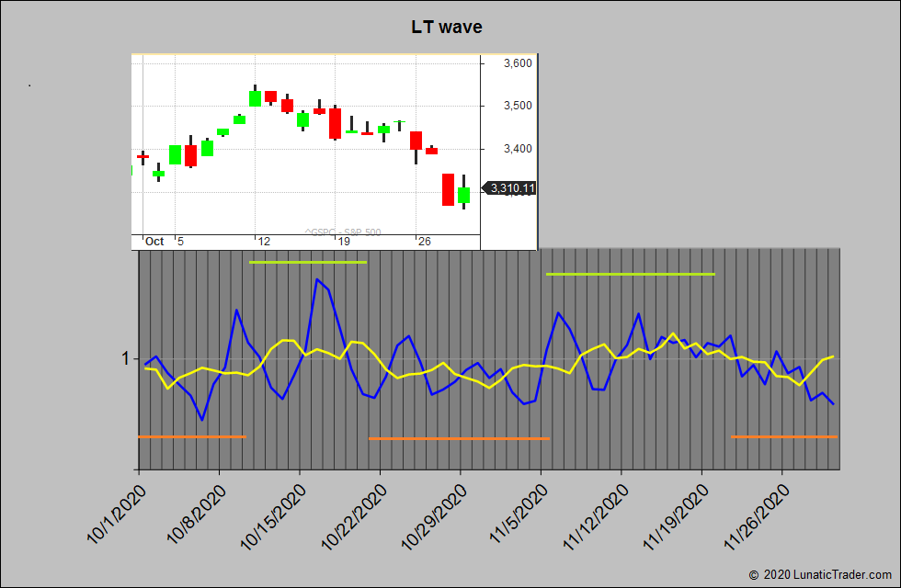Click the 3,400 price axis label

(518, 149)
